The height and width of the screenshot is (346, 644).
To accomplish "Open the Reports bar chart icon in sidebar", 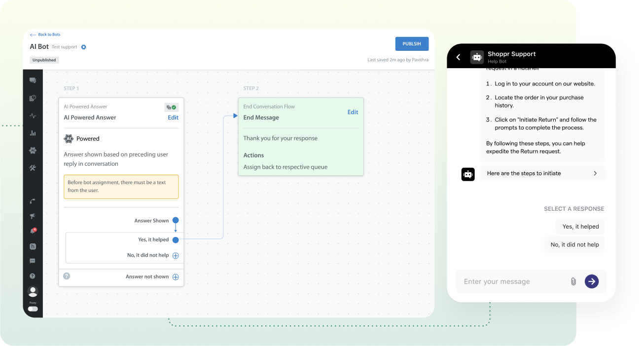I will coord(33,133).
